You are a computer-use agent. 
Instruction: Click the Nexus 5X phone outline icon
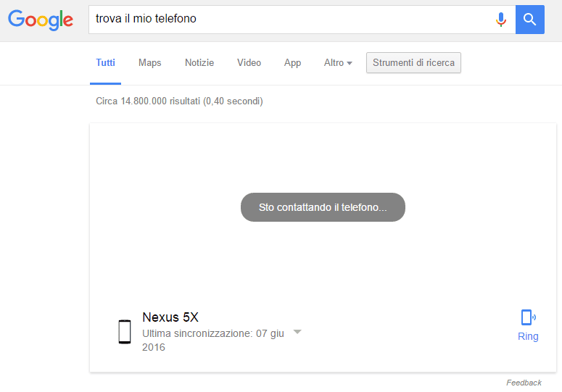125,332
